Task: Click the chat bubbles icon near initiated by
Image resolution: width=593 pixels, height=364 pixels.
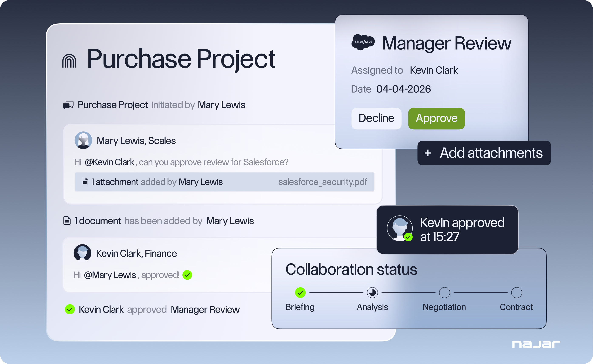Action: (x=68, y=105)
